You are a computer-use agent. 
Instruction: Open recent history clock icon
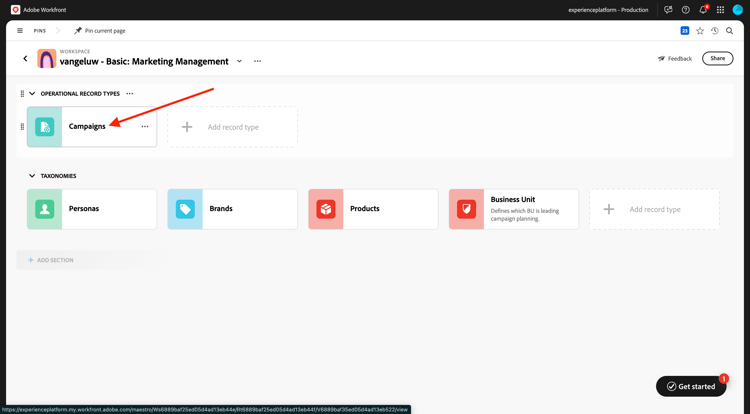715,31
